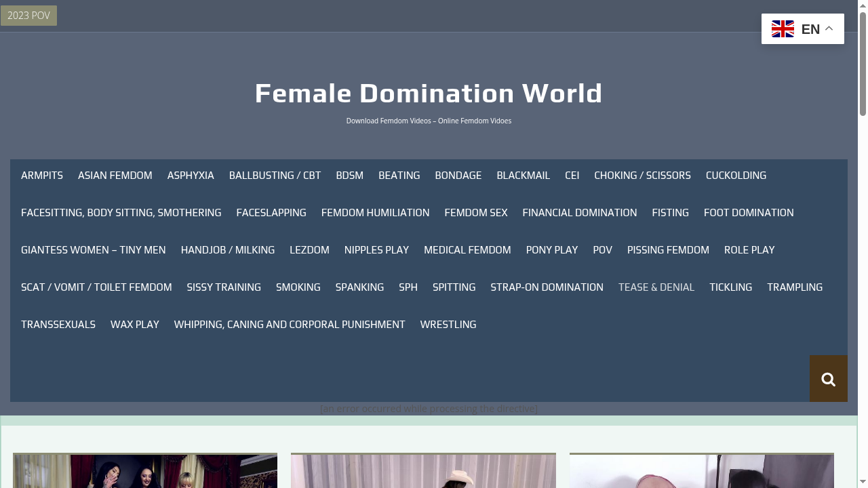The width and height of the screenshot is (868, 488).
Task: Click the middle video thumbnail
Action: click(423, 470)
